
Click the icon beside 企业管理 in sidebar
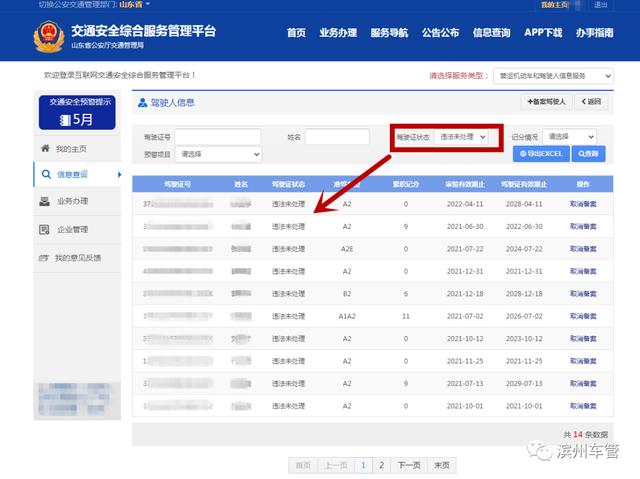[44, 230]
